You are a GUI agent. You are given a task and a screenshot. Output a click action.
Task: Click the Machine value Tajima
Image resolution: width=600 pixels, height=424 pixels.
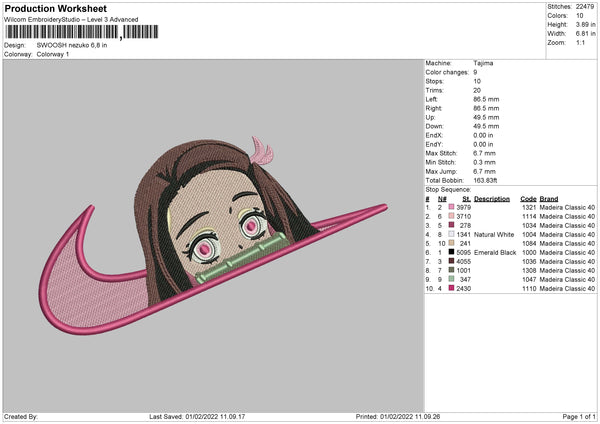483,63
